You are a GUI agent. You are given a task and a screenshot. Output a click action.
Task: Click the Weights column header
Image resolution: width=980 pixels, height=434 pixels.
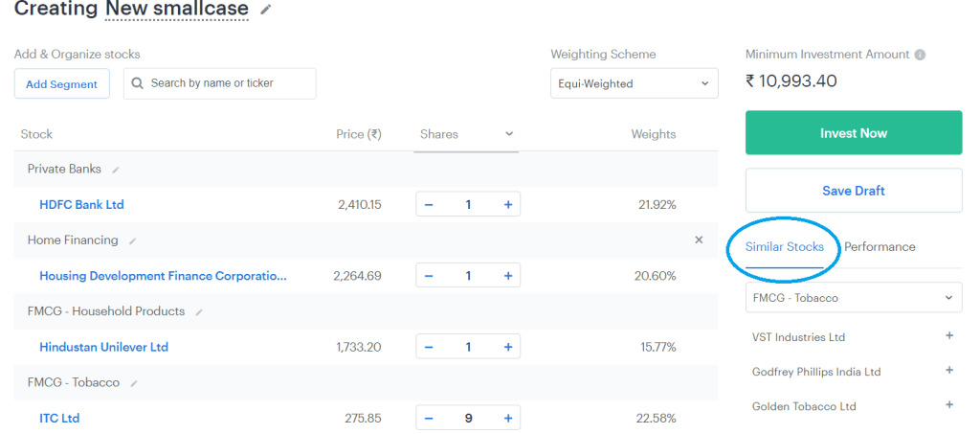[x=653, y=134]
